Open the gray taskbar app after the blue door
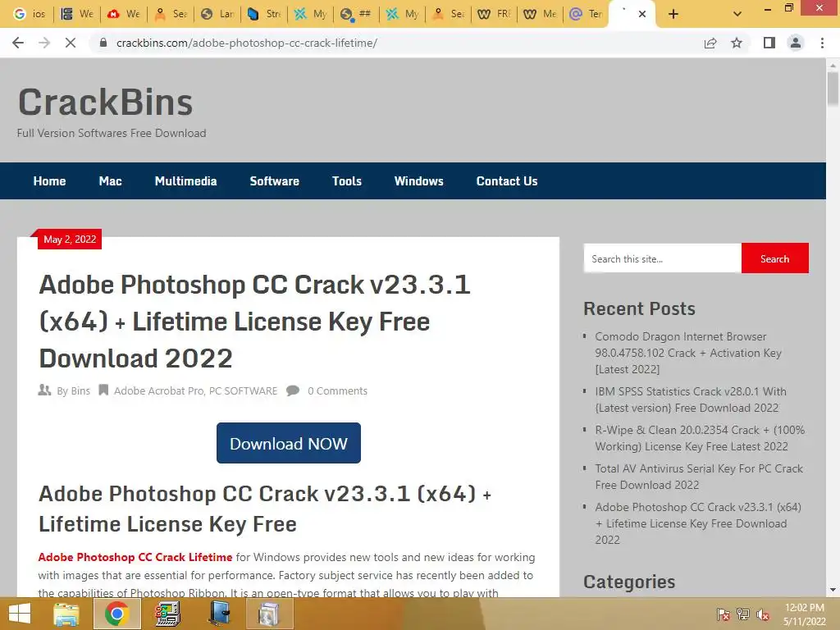840x630 pixels. [x=269, y=614]
